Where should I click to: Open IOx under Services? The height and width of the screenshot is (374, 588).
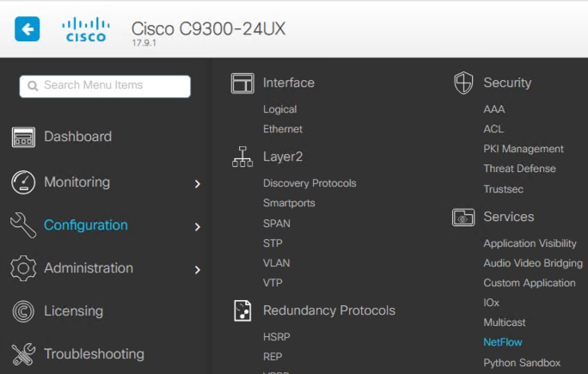click(x=491, y=303)
